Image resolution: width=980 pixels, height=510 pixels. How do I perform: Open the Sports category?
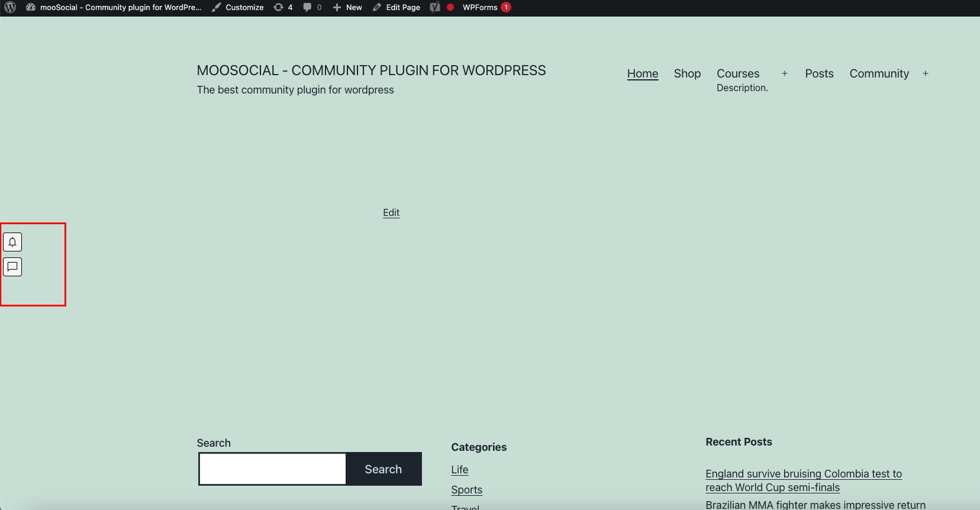point(467,490)
